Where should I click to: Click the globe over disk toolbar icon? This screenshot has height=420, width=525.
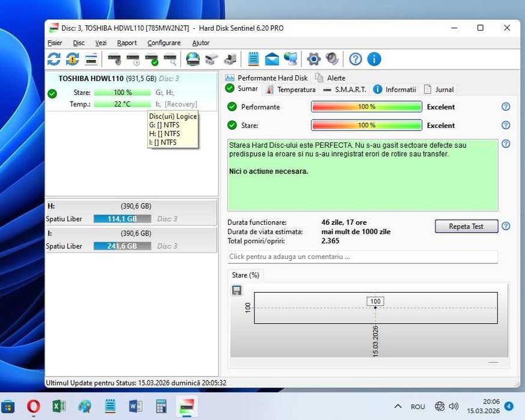(193, 59)
